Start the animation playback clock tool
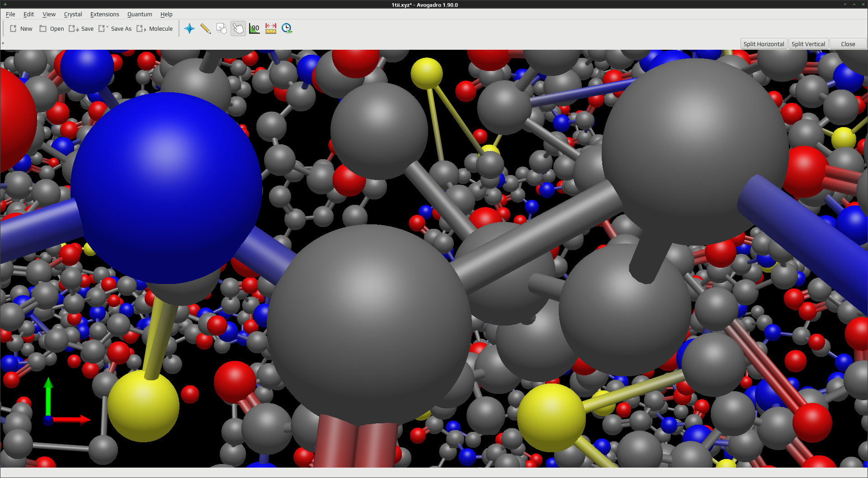Viewport: 868px width, 478px height. coord(287,28)
